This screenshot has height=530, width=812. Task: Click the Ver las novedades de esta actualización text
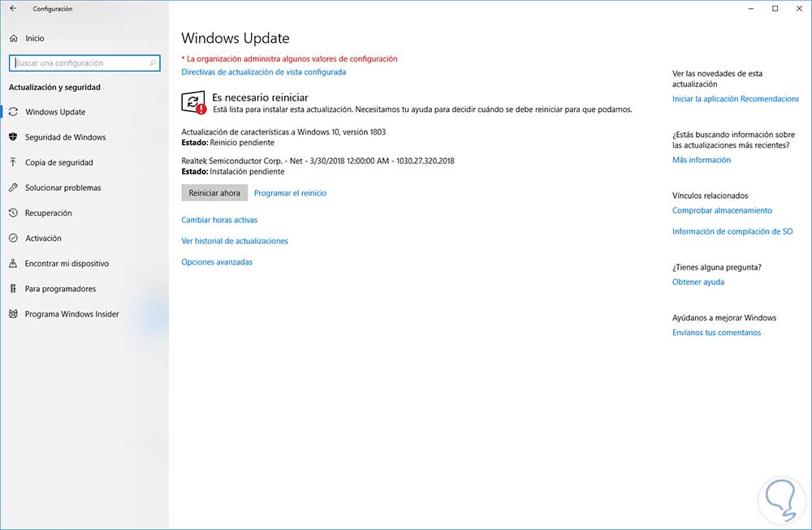pyautogui.click(x=717, y=79)
